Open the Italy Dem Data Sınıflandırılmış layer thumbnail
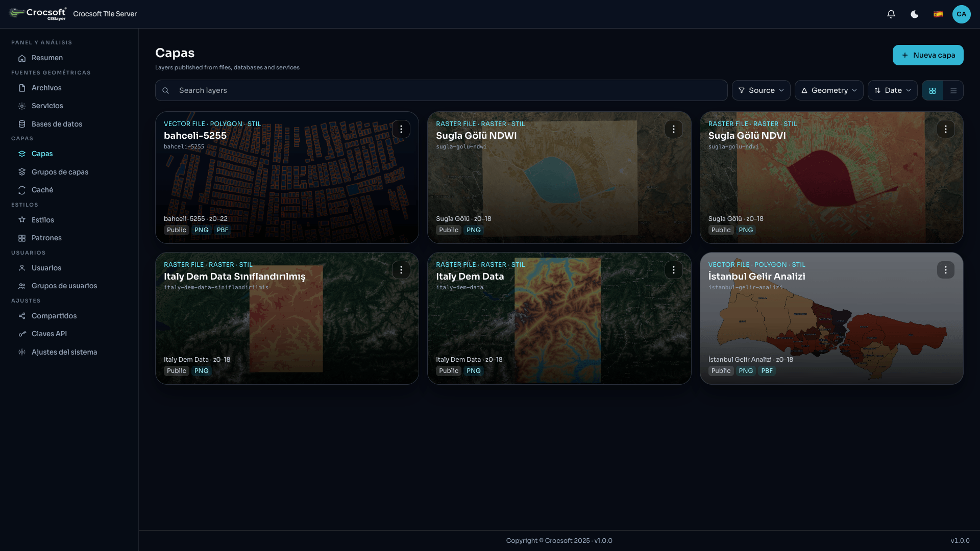The width and height of the screenshot is (980, 551). [287, 318]
